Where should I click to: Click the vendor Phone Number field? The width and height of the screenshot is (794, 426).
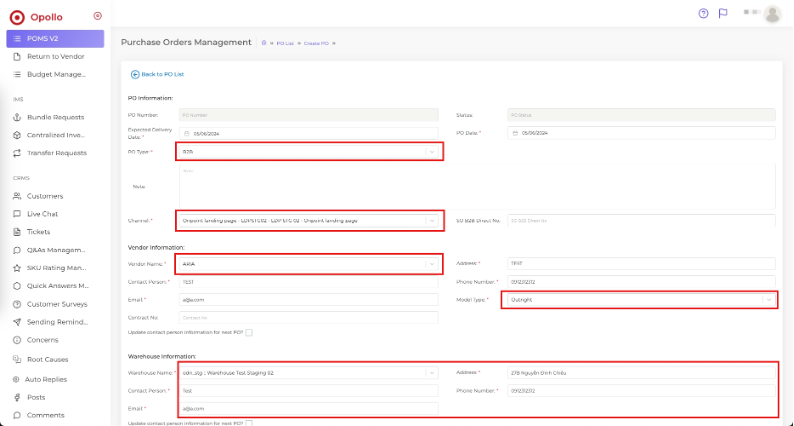(x=641, y=282)
